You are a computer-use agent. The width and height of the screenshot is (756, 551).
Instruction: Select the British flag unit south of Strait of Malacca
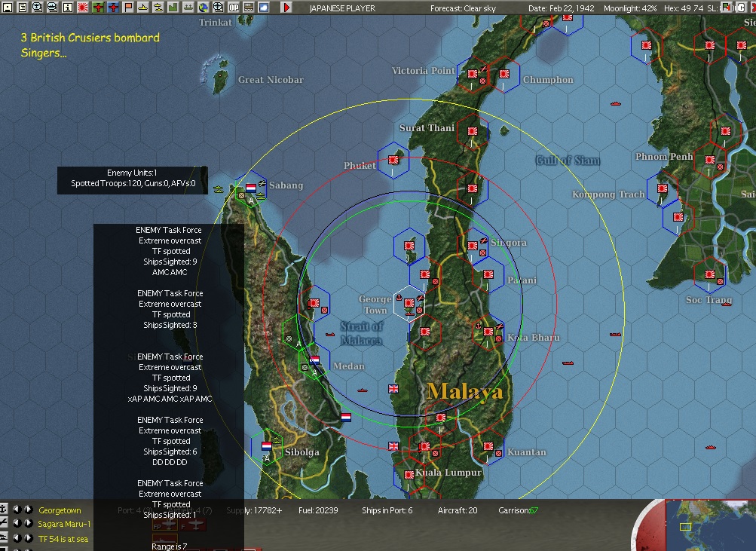coord(393,388)
